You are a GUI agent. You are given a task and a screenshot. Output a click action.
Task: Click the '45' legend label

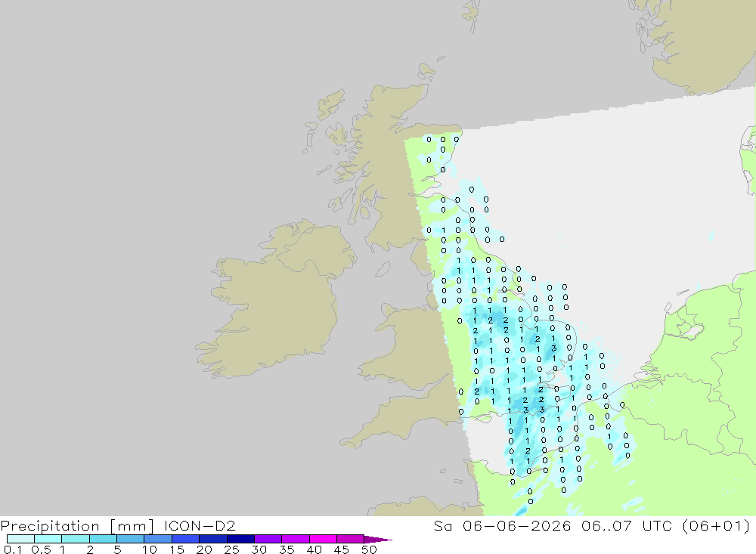click(x=342, y=549)
